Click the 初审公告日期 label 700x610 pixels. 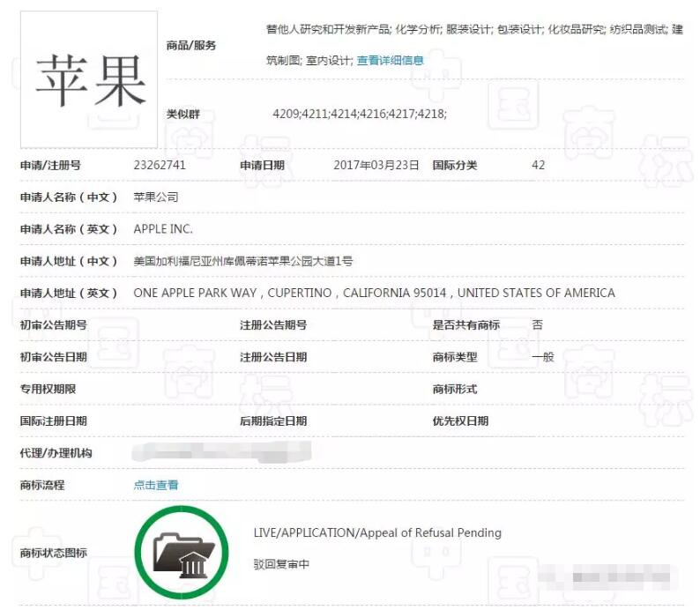coord(54,357)
